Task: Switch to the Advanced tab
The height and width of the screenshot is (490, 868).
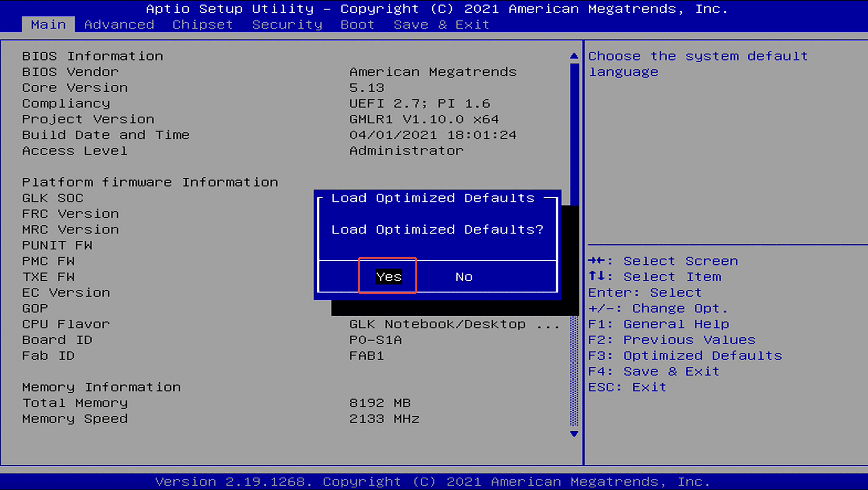Action: 119,24
